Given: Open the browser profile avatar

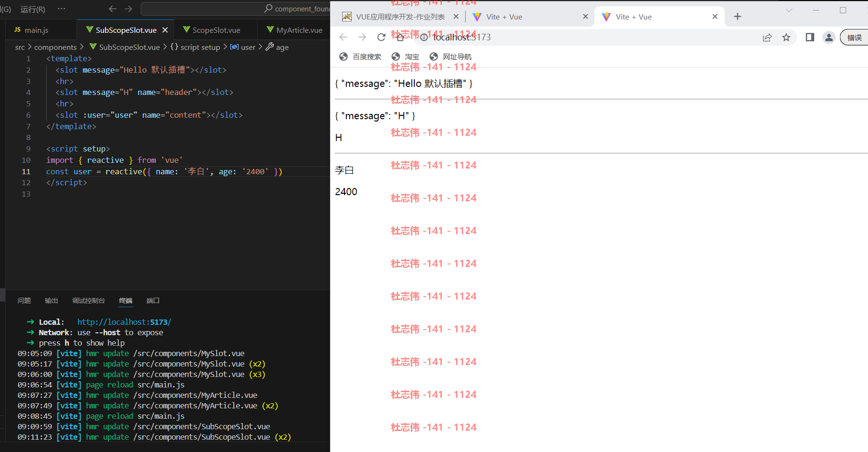Looking at the screenshot, I should (x=829, y=37).
